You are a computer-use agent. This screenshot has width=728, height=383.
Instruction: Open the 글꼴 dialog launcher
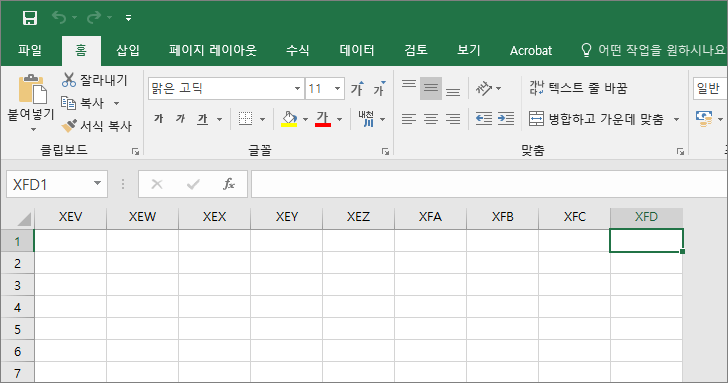[x=385, y=151]
